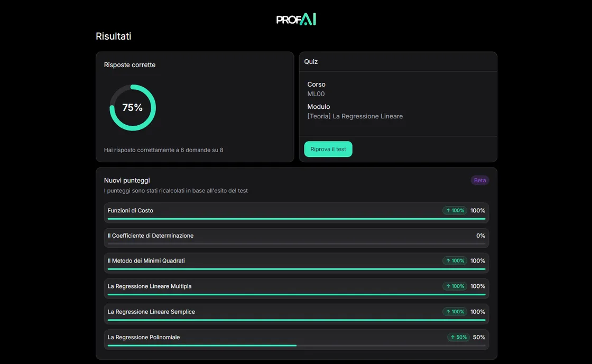Open the La Regressione Lineare Multipla topic
Screen dimensions: 592x364
click(x=150, y=286)
